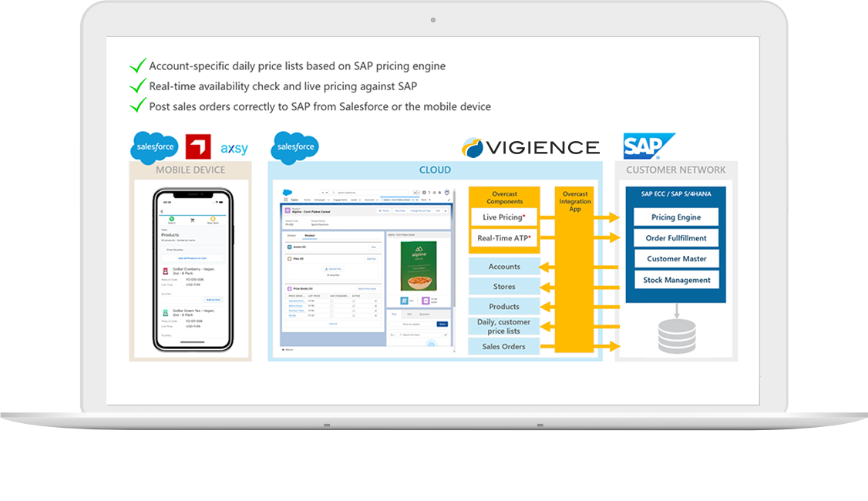The image size is (868, 501).
Task: Click the Stock Management box
Action: tap(677, 280)
